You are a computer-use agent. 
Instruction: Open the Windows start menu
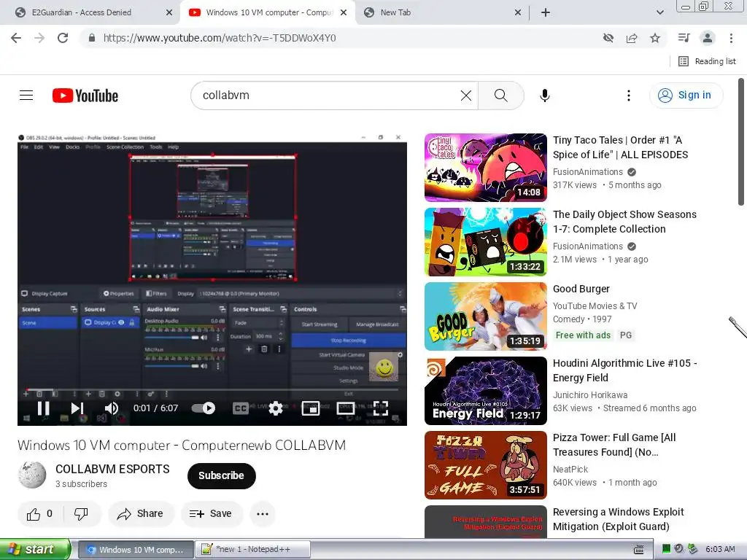coord(35,549)
